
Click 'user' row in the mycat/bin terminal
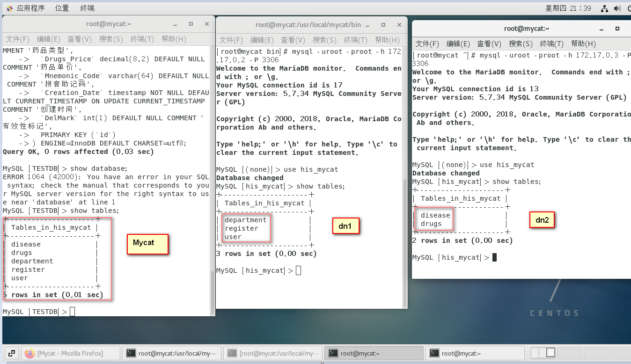click(x=233, y=237)
